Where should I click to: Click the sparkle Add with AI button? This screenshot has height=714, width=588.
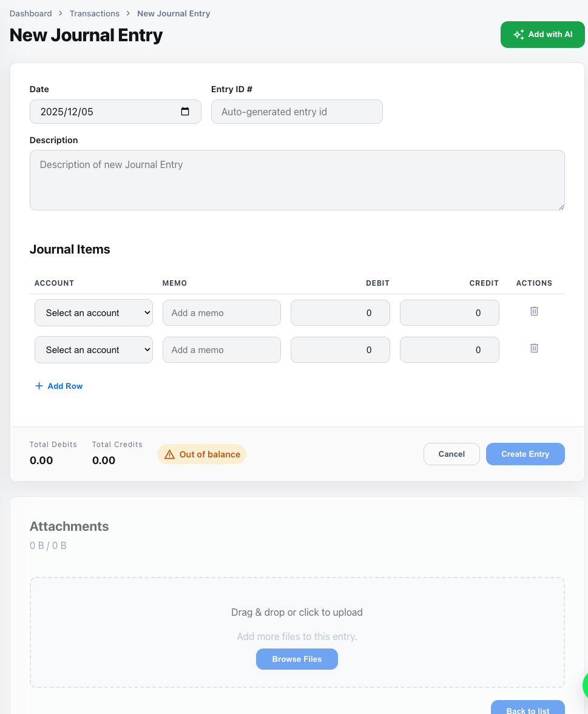pos(542,35)
